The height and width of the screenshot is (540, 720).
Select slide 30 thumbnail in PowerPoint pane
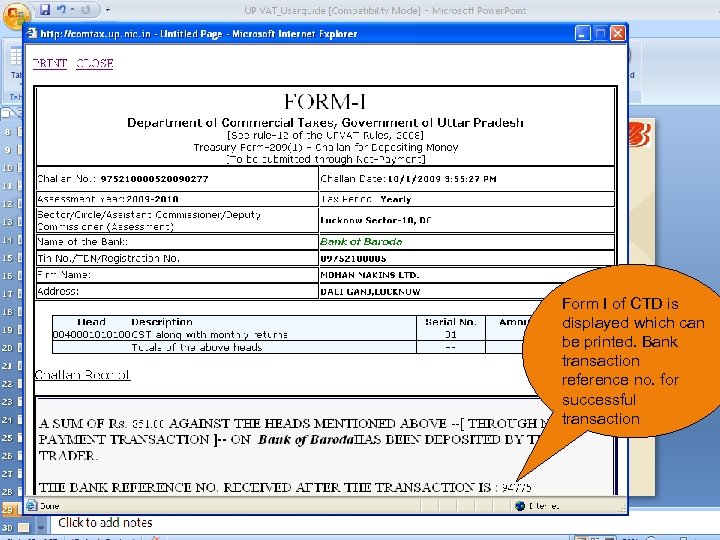24,527
